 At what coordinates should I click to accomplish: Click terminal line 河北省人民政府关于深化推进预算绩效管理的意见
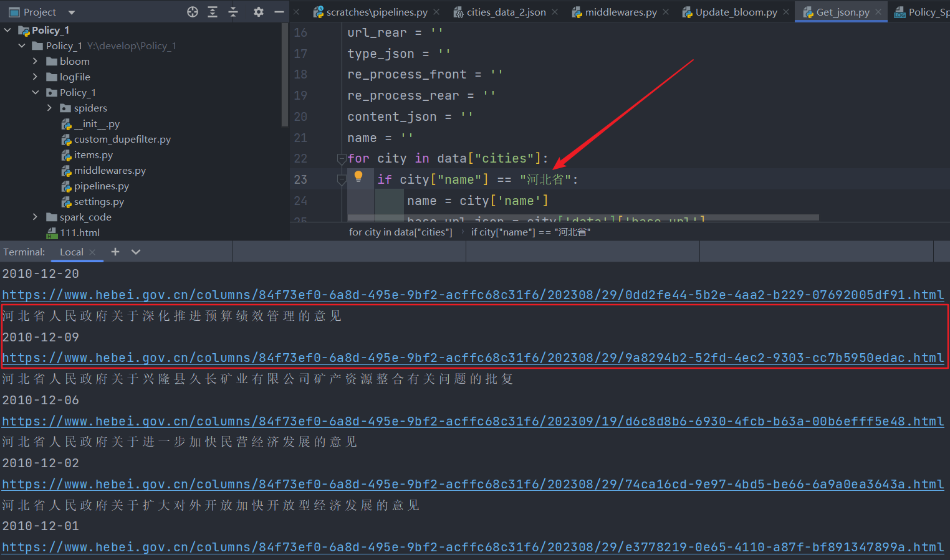point(172,316)
